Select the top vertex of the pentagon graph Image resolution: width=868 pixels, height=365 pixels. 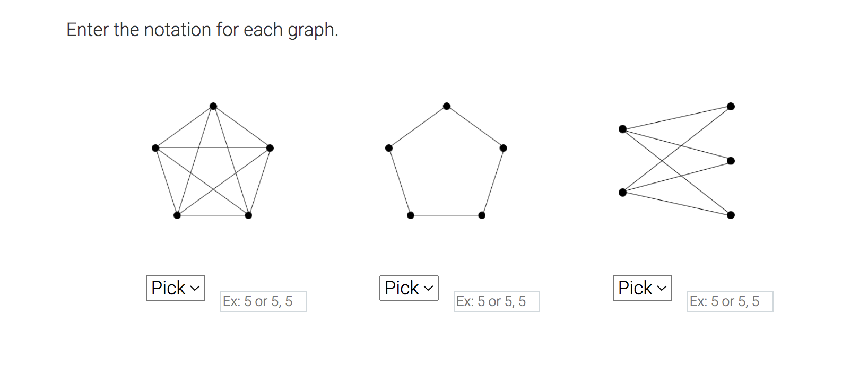[x=446, y=105]
